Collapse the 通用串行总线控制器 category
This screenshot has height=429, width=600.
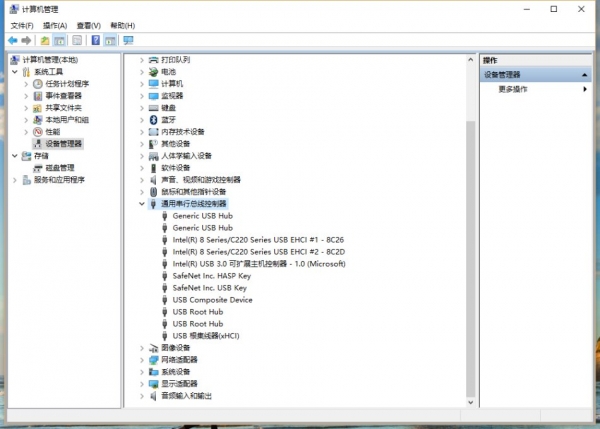click(x=142, y=203)
